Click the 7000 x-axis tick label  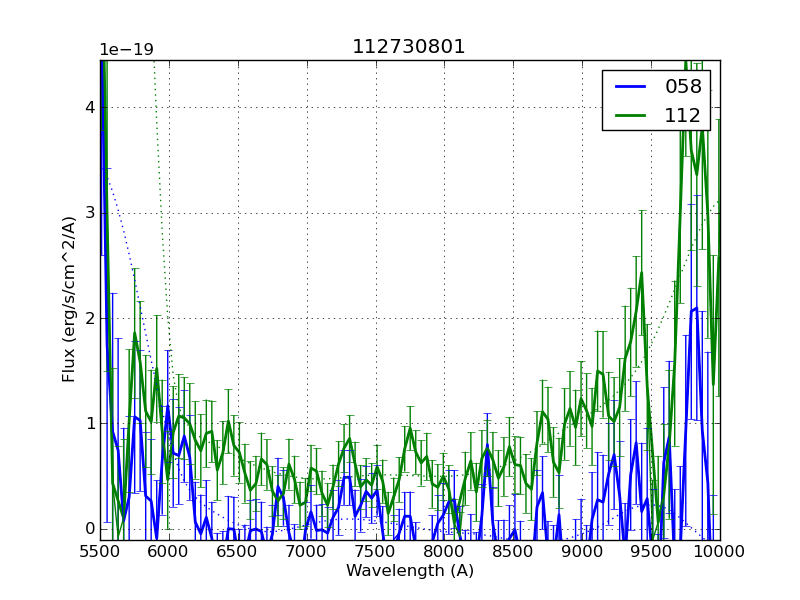tap(307, 552)
